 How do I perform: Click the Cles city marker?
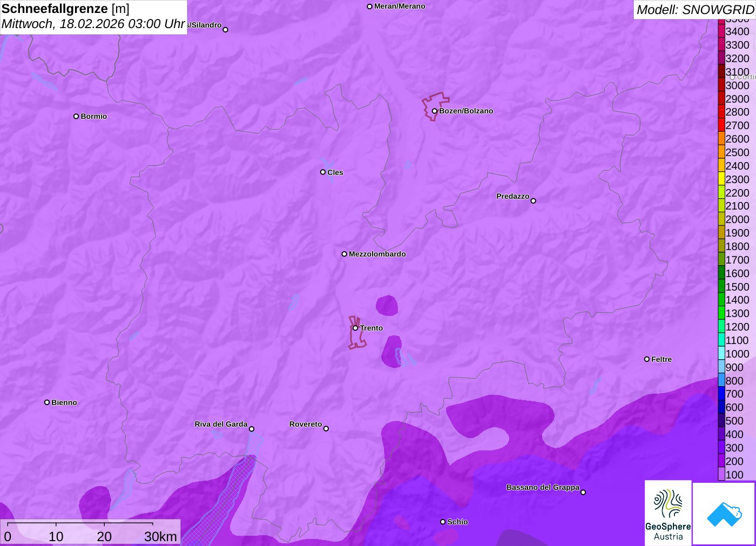(x=323, y=172)
